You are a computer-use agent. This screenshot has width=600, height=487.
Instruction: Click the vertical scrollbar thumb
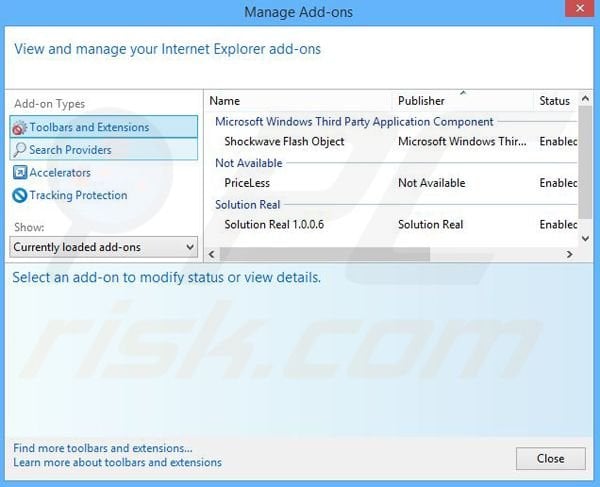coord(585,162)
